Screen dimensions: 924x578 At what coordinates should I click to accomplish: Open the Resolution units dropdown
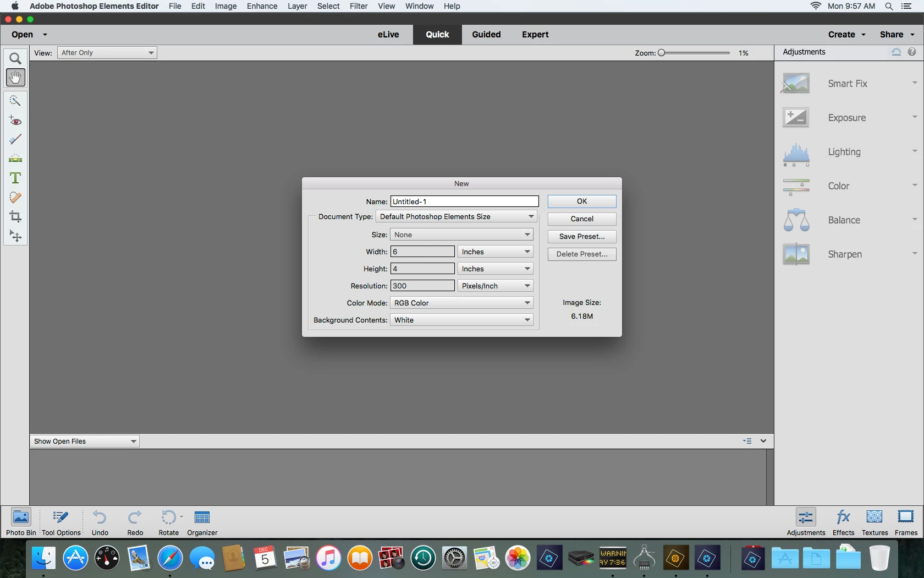coord(495,286)
